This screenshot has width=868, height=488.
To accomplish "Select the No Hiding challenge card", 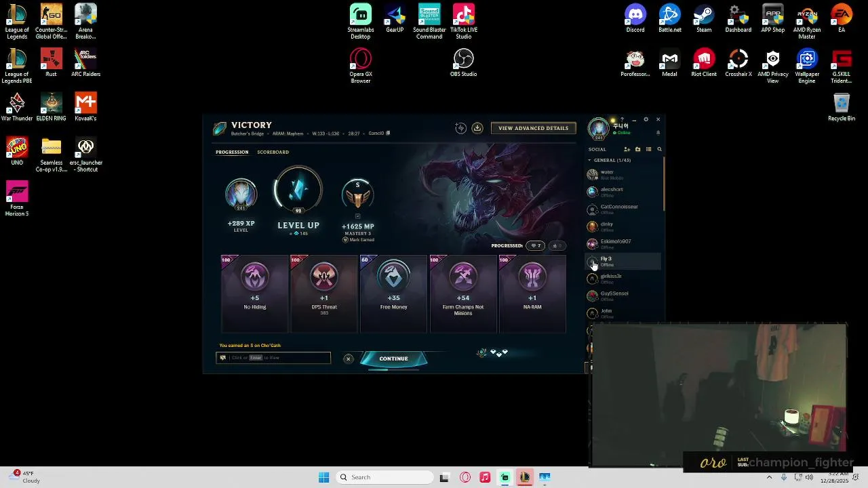I will tap(255, 293).
